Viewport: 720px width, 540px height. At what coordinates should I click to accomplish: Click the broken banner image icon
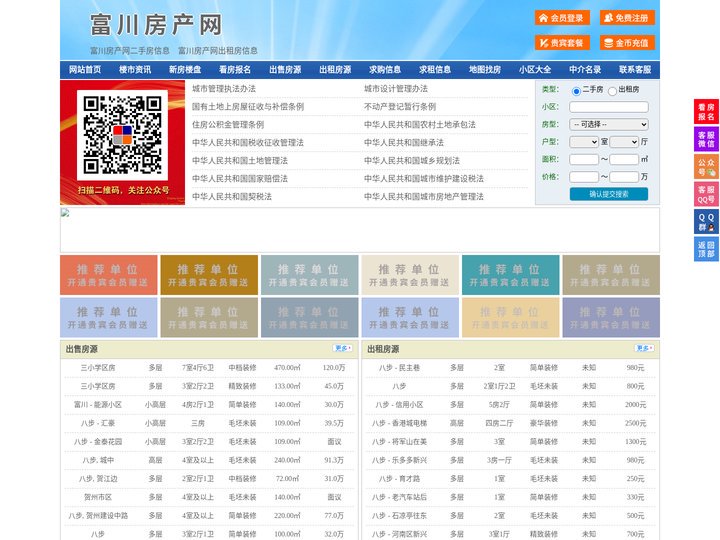point(65,213)
